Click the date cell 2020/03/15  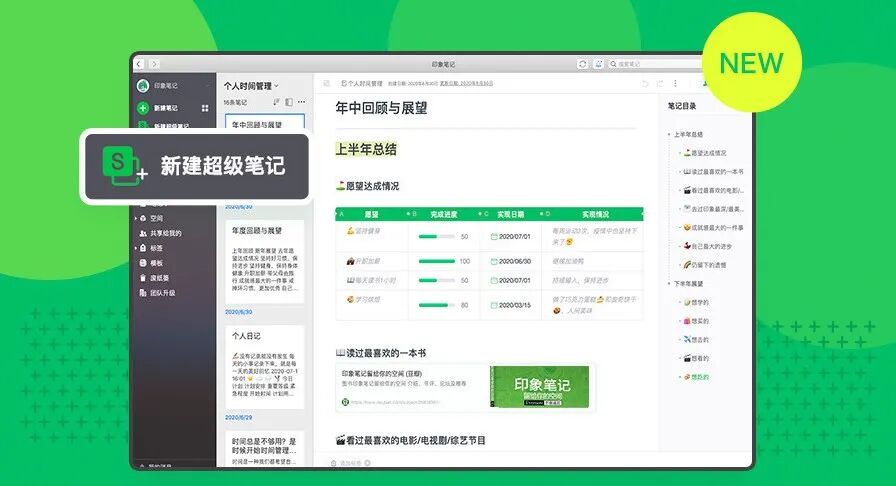pyautogui.click(x=515, y=305)
